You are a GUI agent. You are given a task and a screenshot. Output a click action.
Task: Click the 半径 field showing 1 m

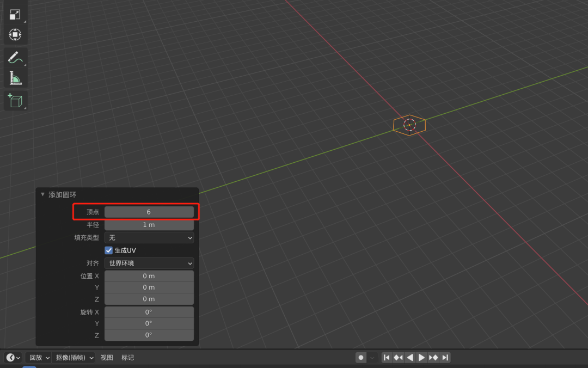[149, 225]
